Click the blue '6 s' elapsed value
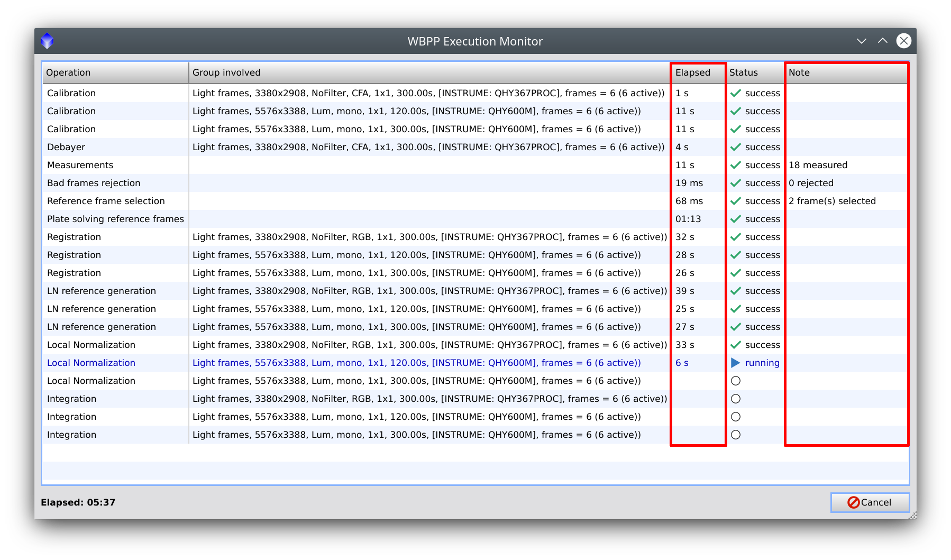 pyautogui.click(x=682, y=363)
